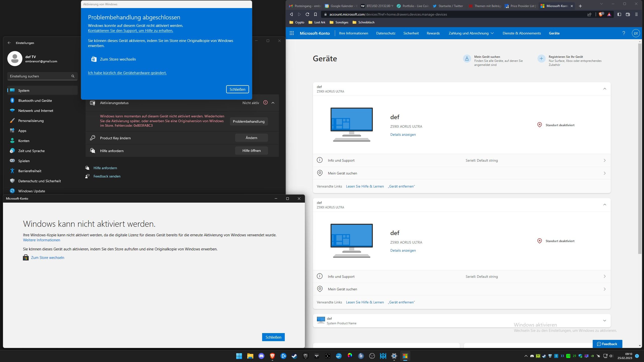Click Schließen in the Microsoft-Konto window
Screen dimensions: 644x362
point(273,337)
